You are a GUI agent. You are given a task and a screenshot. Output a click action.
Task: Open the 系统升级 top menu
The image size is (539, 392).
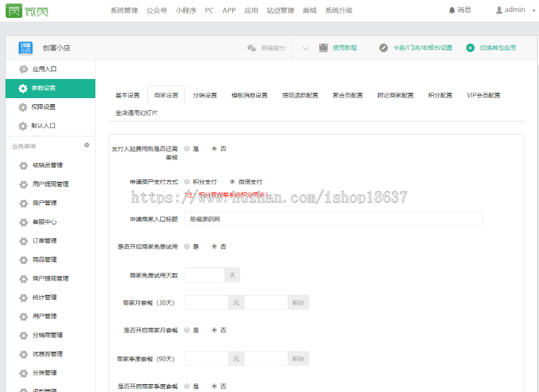pos(339,11)
